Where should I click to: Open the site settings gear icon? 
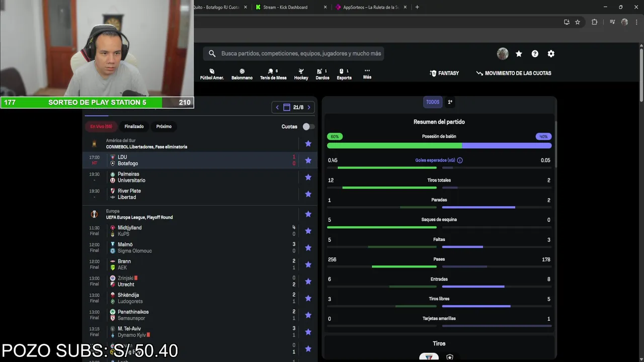551,54
